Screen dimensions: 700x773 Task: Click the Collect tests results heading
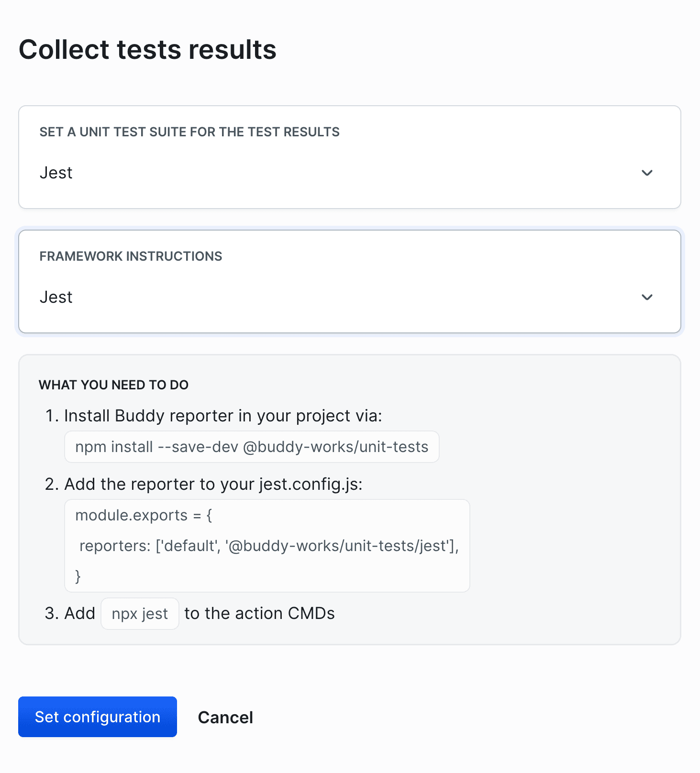point(147,49)
